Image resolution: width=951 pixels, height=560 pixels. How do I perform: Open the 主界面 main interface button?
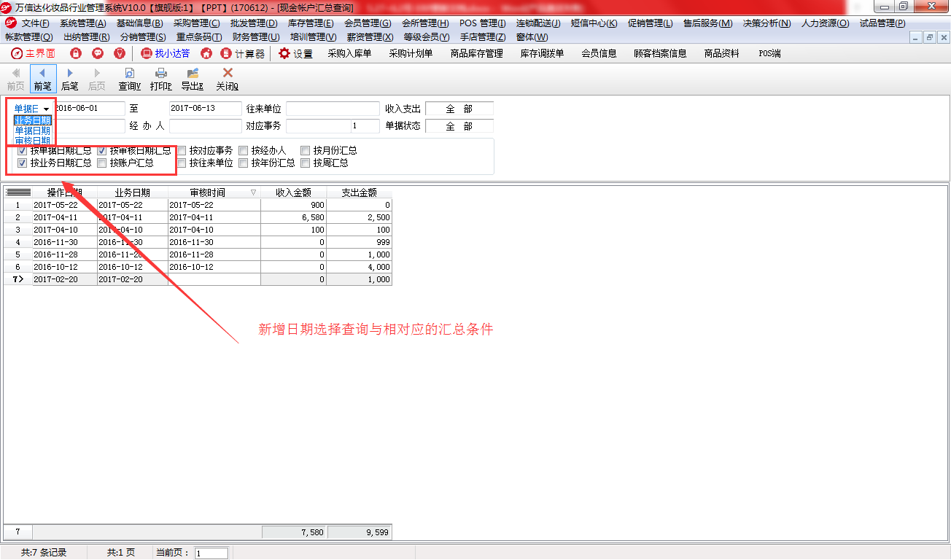[x=33, y=53]
